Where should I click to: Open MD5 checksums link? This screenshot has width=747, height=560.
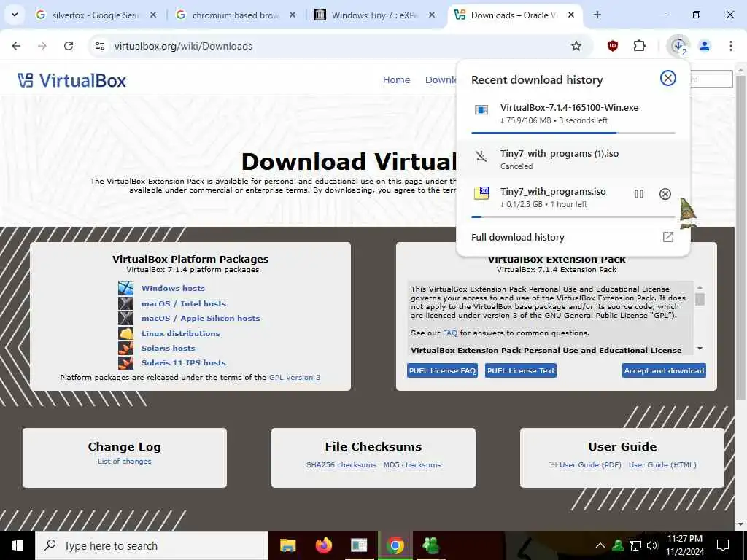412,464
